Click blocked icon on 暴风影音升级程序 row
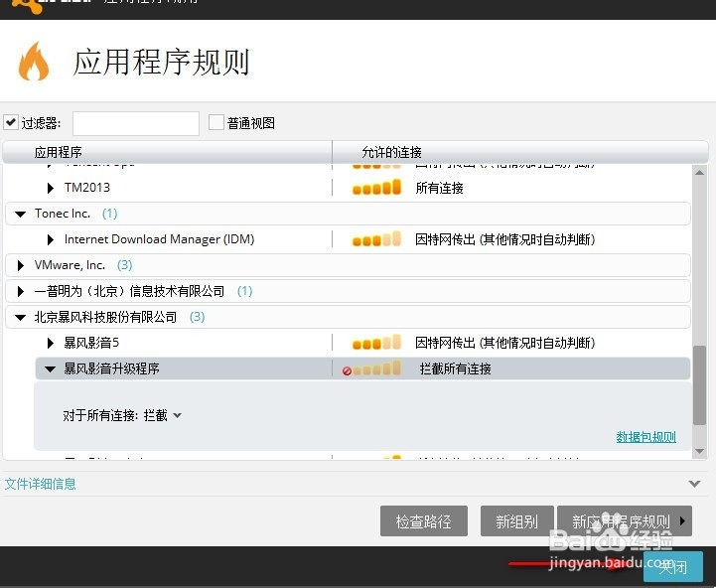The width and height of the screenshot is (716, 588). (x=347, y=371)
